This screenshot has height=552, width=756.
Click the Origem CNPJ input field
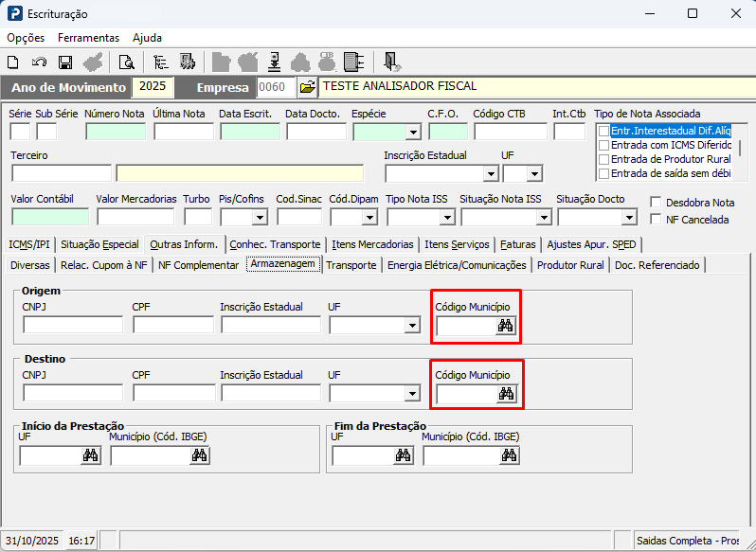click(x=73, y=325)
